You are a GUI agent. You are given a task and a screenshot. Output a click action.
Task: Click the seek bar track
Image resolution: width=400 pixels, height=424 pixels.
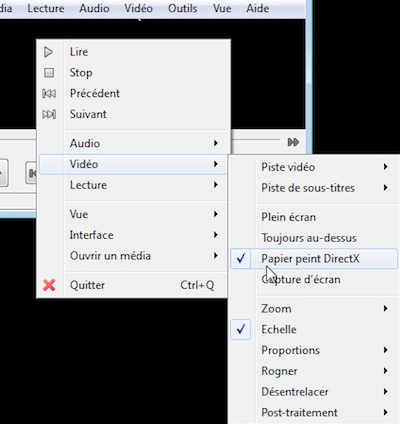tap(256, 140)
